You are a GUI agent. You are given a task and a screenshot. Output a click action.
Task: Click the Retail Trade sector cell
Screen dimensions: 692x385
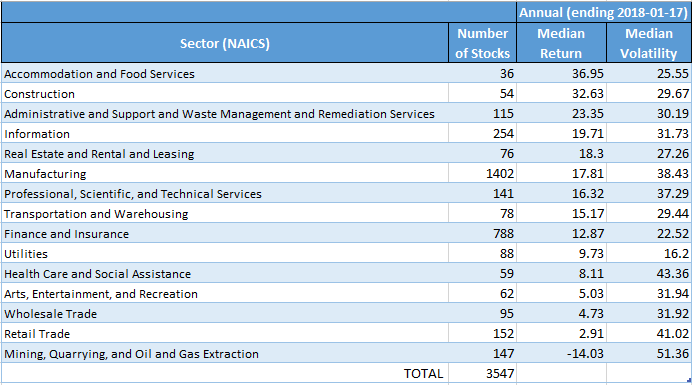tap(225, 334)
